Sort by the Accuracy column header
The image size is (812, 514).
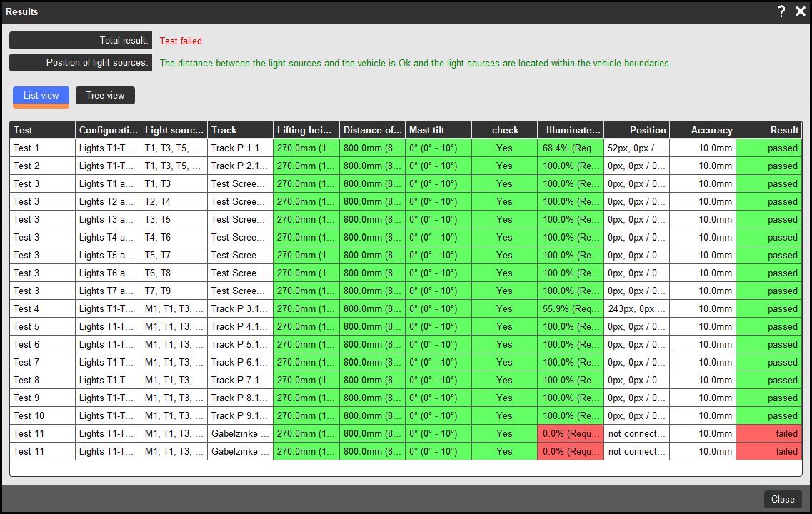[703, 131]
